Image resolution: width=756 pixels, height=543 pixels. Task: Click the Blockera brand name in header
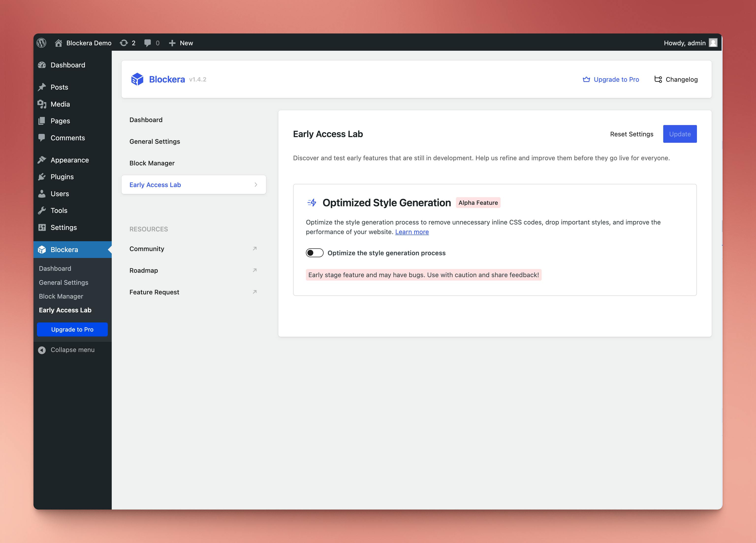point(167,79)
